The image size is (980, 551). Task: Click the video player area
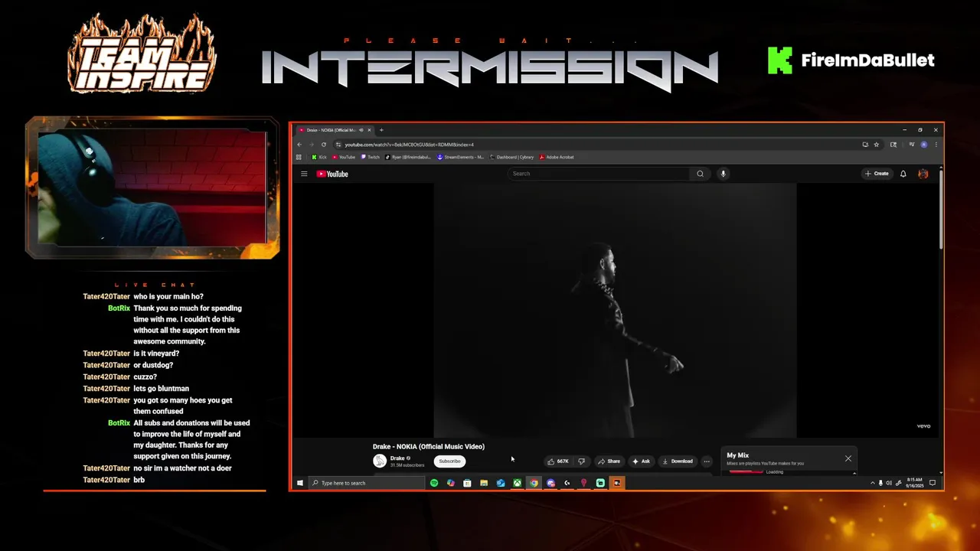(x=615, y=310)
